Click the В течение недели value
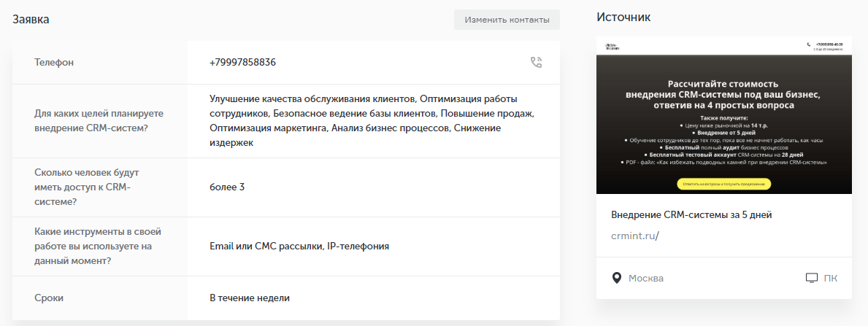This screenshot has width=868, height=326. tap(250, 298)
